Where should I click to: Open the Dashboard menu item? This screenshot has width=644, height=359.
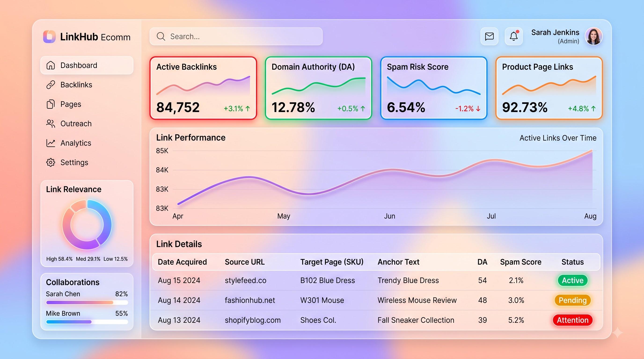coord(87,65)
